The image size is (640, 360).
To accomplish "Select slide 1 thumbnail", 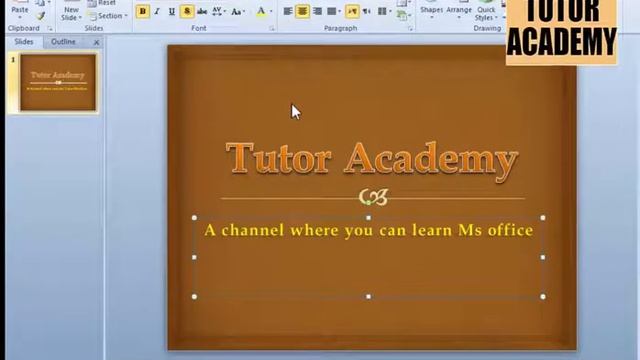I will (x=58, y=82).
